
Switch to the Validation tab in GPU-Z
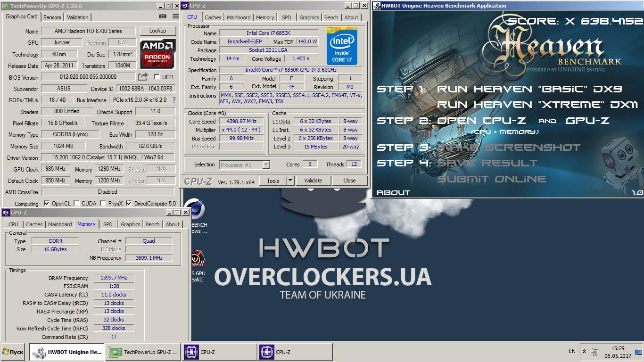78,17
